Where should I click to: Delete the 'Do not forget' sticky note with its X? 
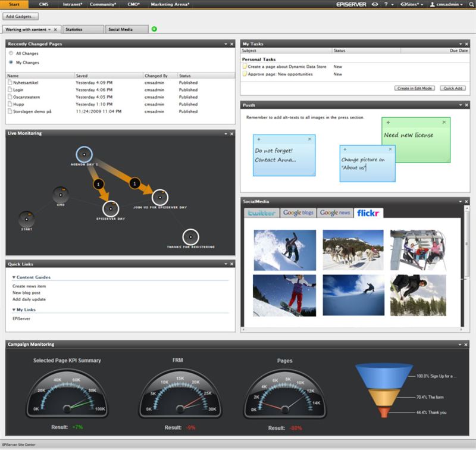pos(309,139)
